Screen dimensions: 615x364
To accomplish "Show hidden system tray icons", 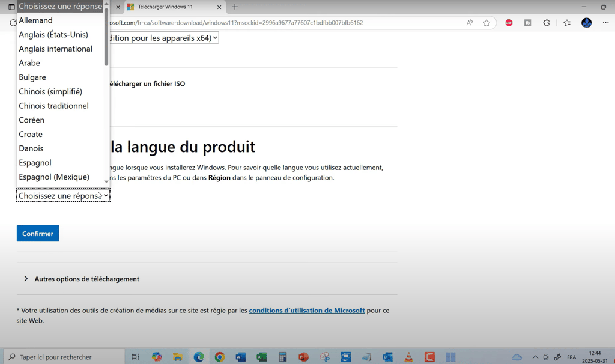I will pyautogui.click(x=535, y=357).
